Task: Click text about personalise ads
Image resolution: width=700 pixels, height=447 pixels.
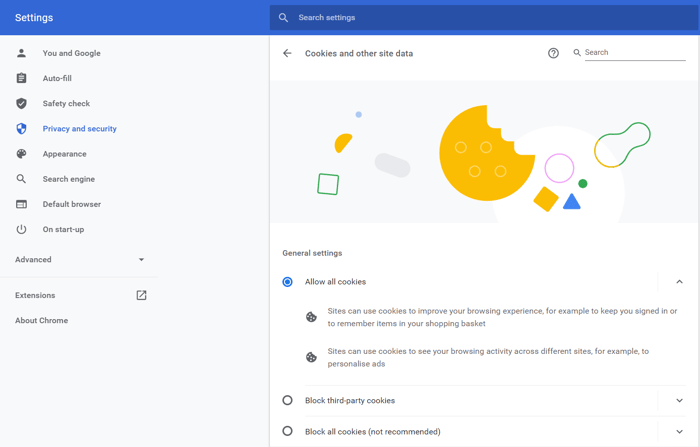Action: (x=488, y=357)
